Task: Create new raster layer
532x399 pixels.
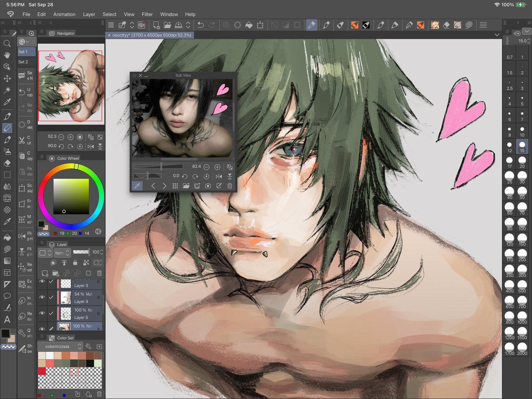Action: [45, 273]
